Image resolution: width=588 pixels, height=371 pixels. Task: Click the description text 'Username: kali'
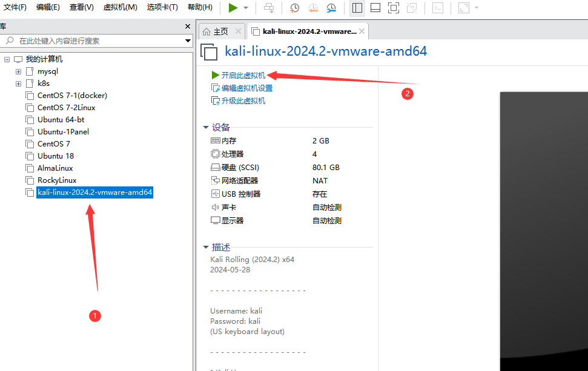236,310
